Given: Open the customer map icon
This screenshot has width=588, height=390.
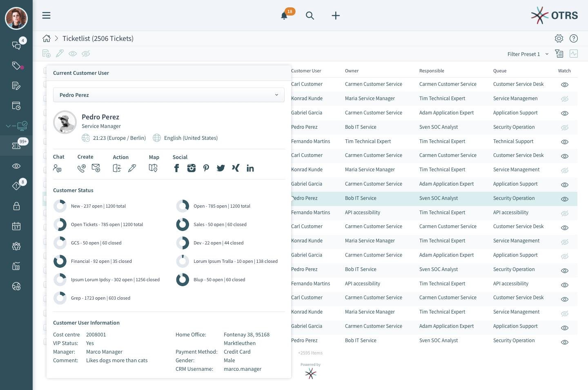Looking at the screenshot, I should pyautogui.click(x=153, y=168).
